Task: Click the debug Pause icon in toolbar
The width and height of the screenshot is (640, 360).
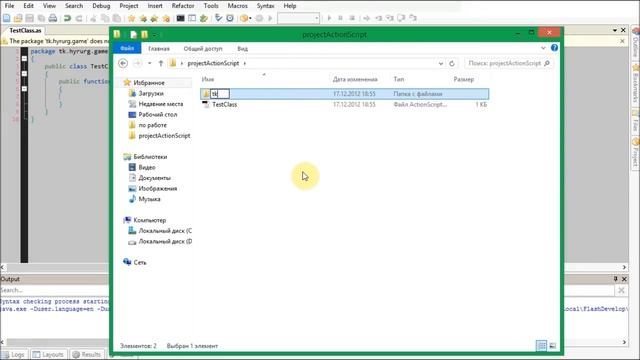Action: point(340,18)
